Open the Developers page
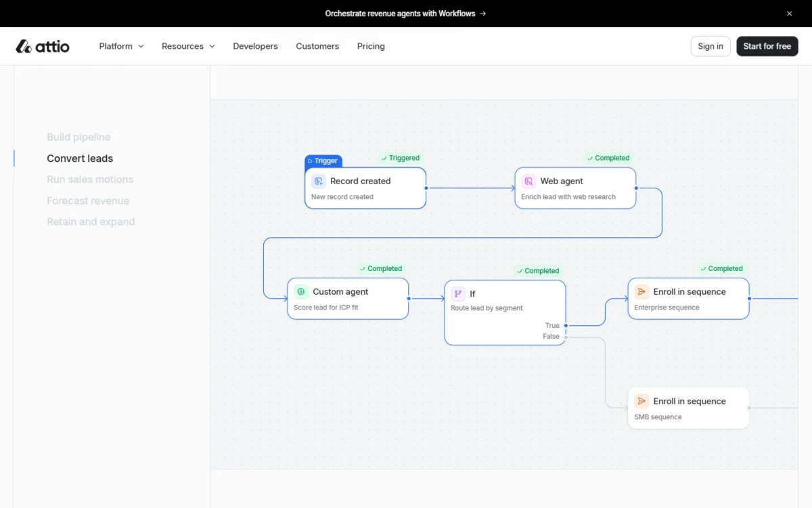 click(255, 46)
